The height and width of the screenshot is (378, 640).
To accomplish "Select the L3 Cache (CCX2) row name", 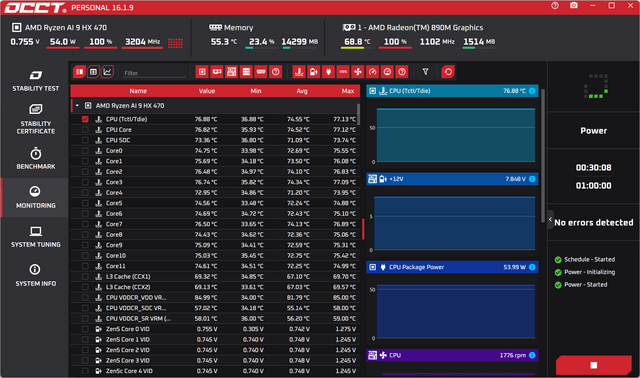I will (128, 287).
